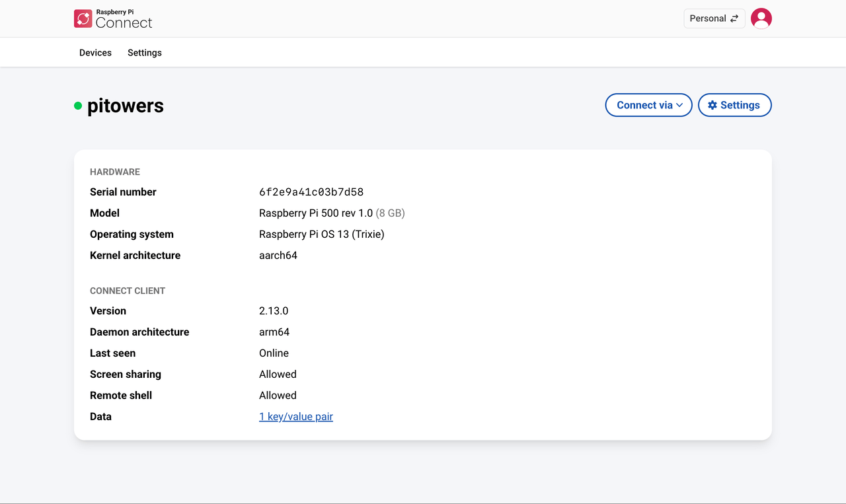846x504 pixels.
Task: Open the user account avatar menu
Action: [x=761, y=18]
